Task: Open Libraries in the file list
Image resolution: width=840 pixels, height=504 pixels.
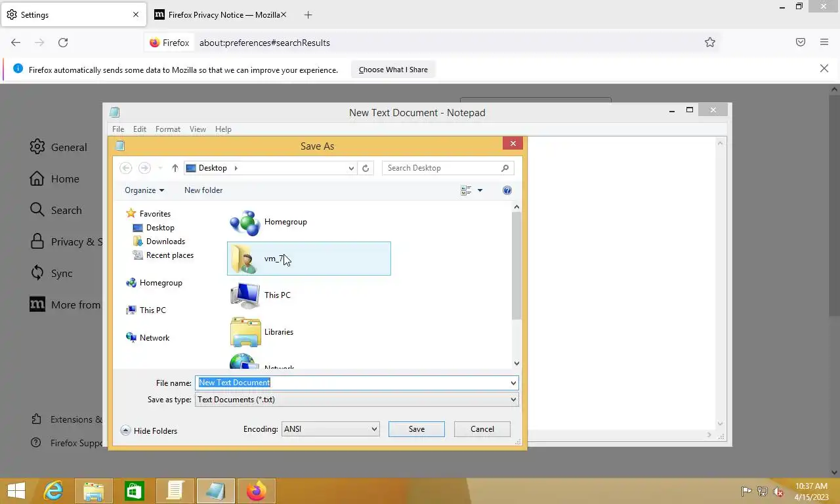Action: click(x=309, y=332)
